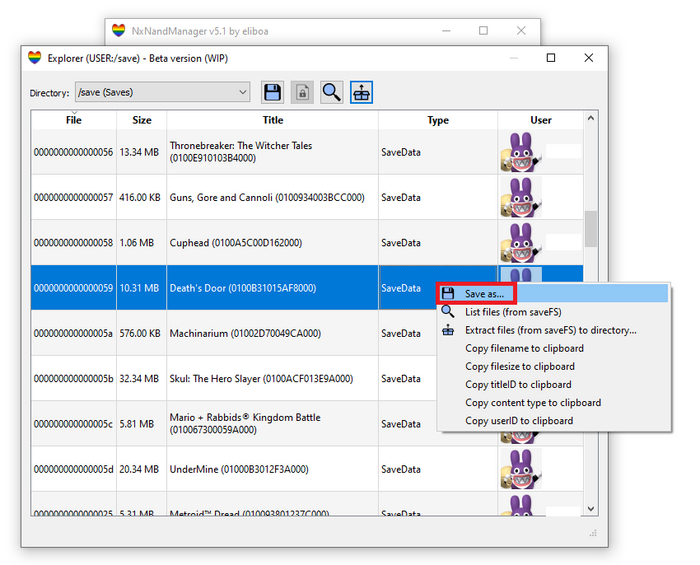The height and width of the screenshot is (565, 700).
Task: Select Copy filename to clipboard
Action: [x=524, y=348]
